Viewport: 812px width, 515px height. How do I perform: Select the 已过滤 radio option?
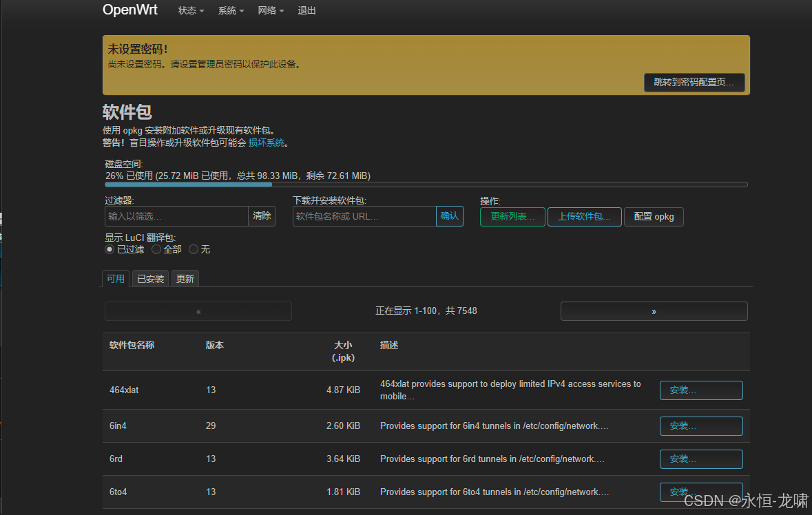(110, 249)
